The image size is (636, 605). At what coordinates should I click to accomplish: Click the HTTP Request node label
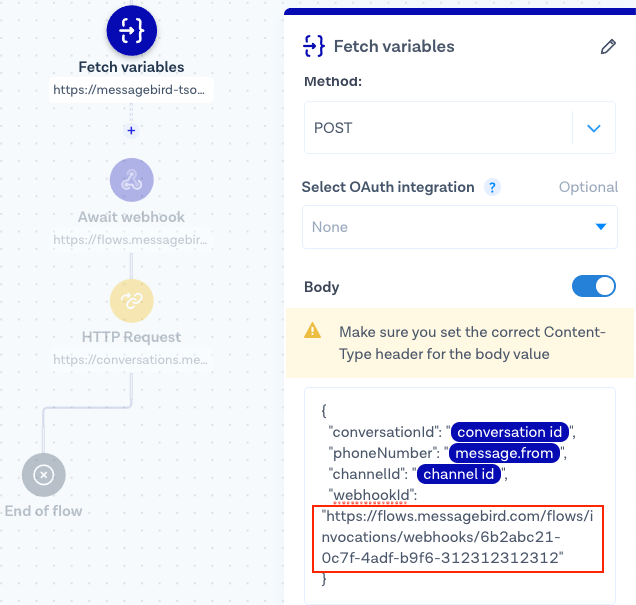point(131,337)
